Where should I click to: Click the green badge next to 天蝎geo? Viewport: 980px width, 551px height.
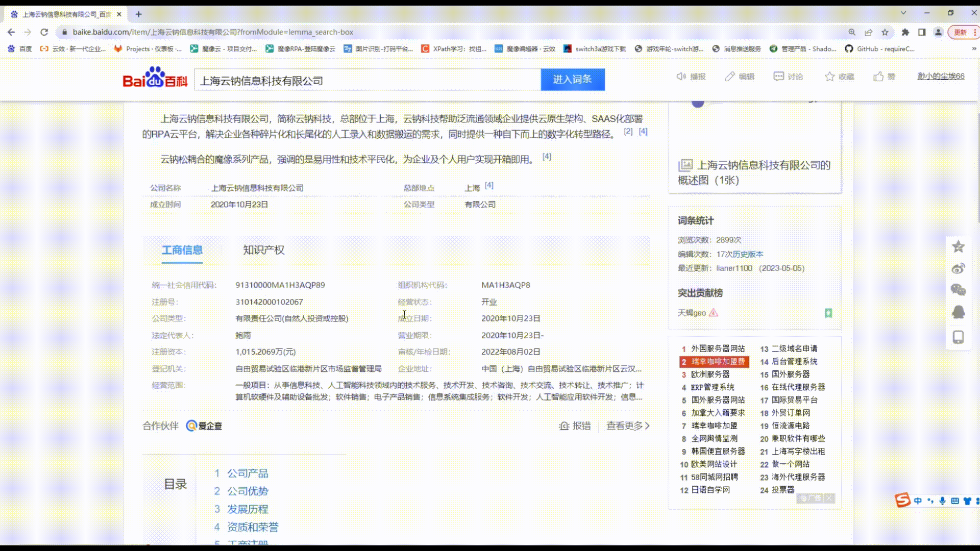pos(828,313)
